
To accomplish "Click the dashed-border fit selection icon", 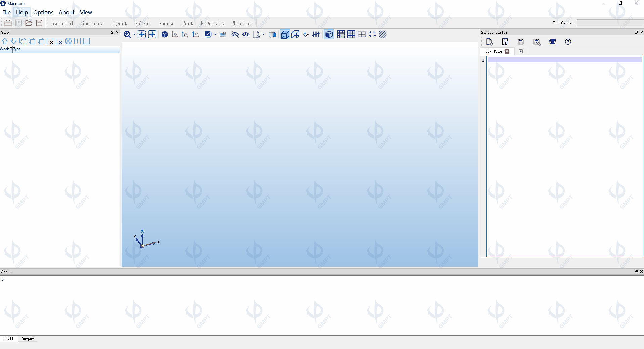I will 142,34.
